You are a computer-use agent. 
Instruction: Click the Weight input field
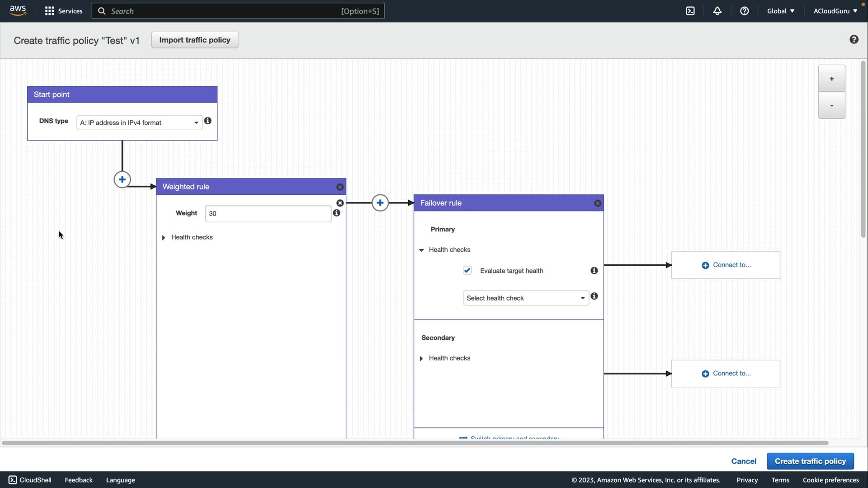268,213
